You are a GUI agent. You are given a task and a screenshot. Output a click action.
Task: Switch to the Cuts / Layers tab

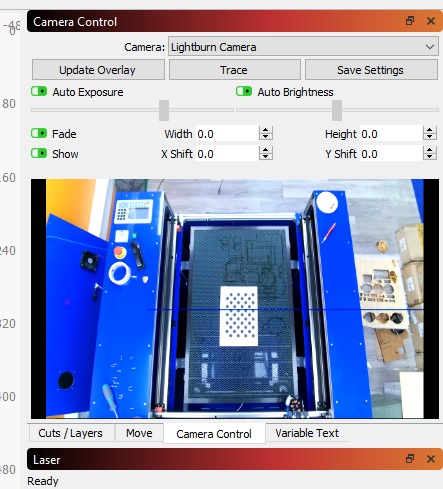point(70,433)
